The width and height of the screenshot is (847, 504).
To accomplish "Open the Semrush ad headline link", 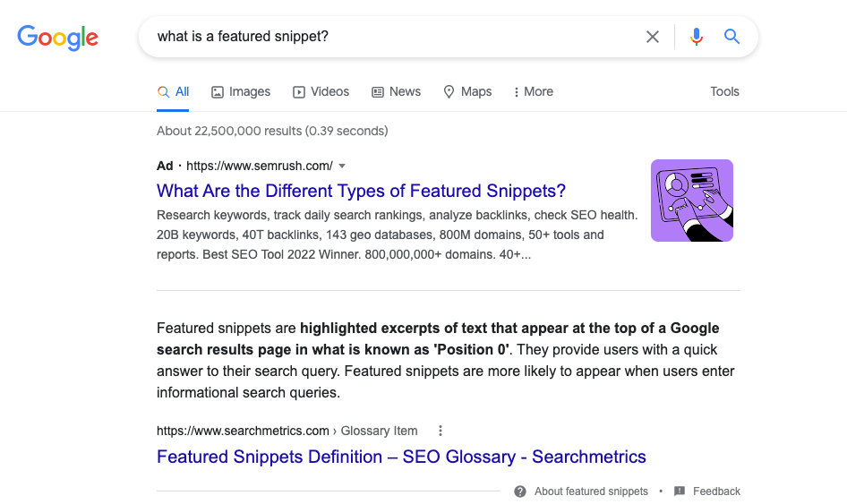I will (x=361, y=191).
